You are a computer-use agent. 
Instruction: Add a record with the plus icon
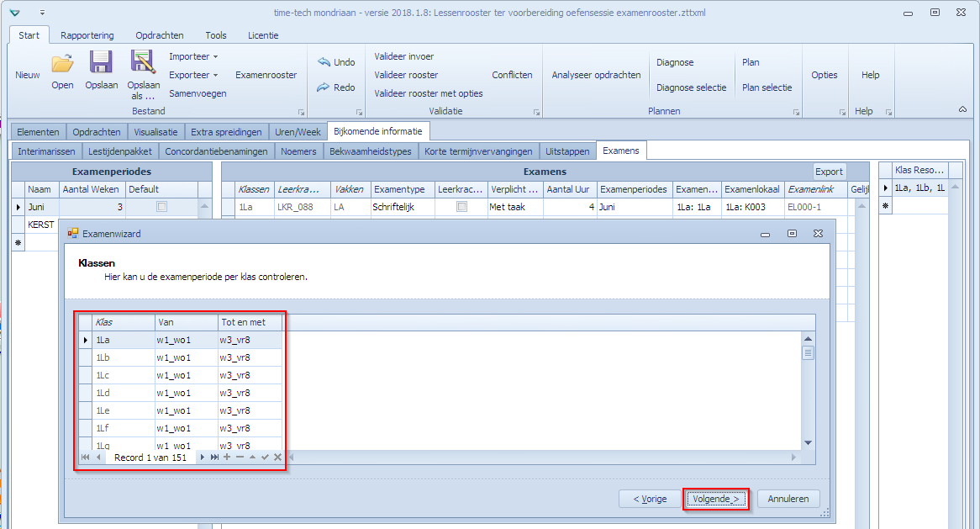(x=227, y=457)
